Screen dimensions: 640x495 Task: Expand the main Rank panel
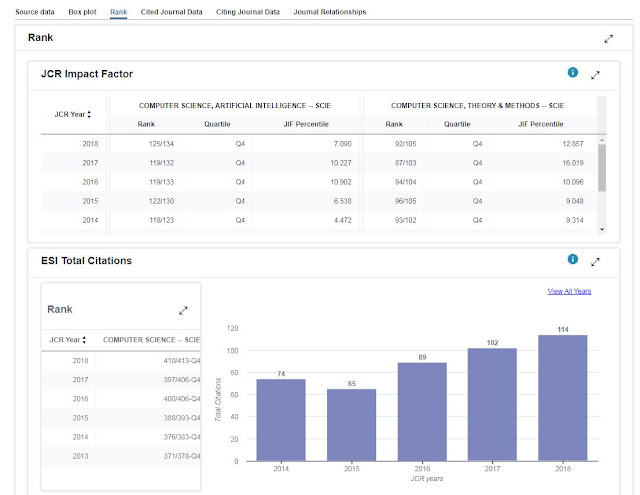point(609,39)
